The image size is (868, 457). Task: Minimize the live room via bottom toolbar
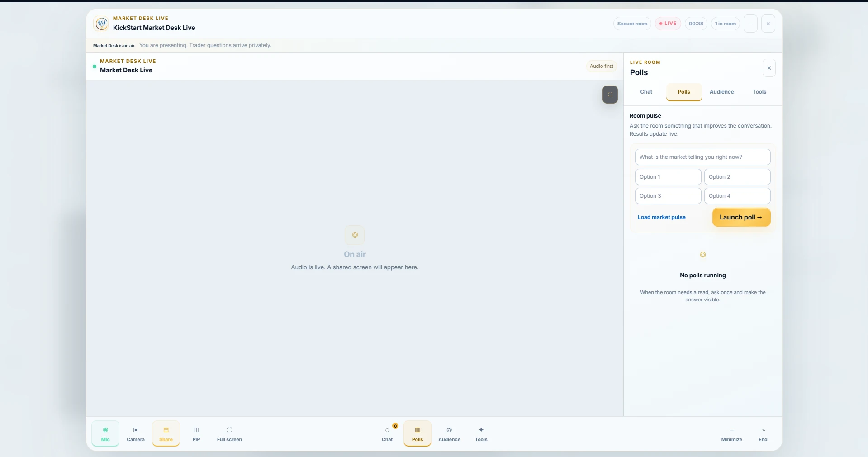732,433
